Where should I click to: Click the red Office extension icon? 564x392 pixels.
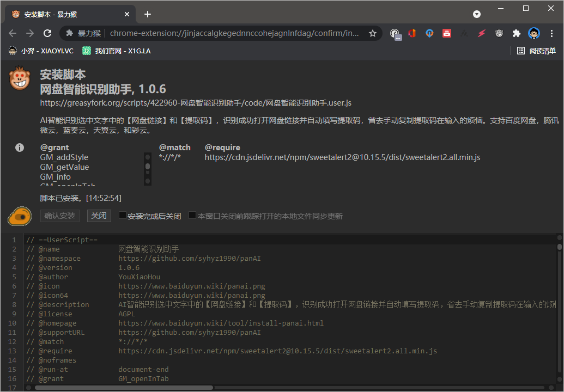click(x=412, y=33)
